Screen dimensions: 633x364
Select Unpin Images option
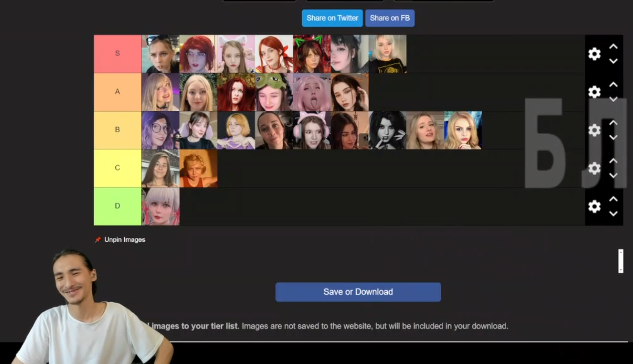[120, 239]
